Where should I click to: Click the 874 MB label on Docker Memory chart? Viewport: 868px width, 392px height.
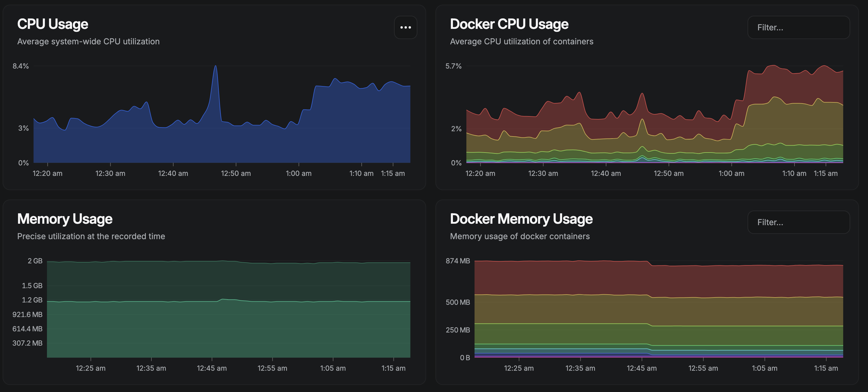[457, 261]
